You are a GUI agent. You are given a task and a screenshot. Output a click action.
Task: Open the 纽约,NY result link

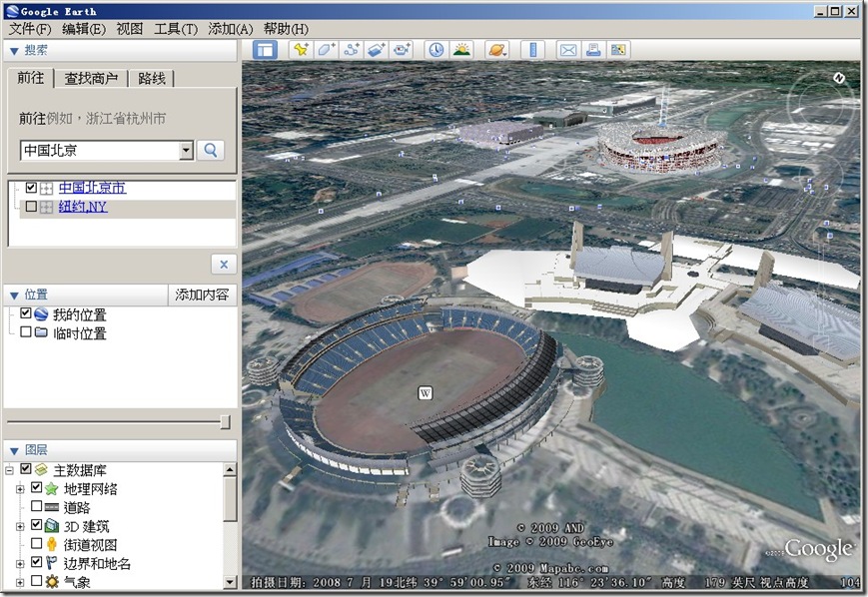coord(83,207)
